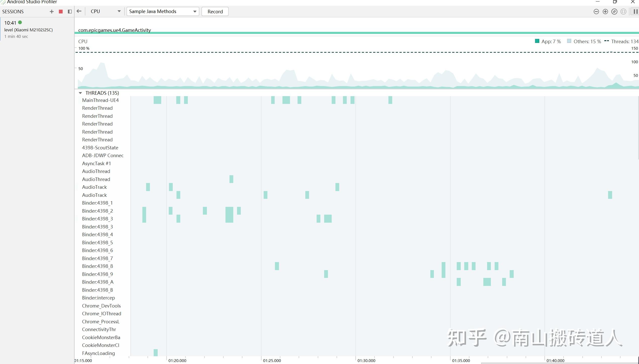
Task: Click the zoom in timeline icon
Action: (605, 12)
